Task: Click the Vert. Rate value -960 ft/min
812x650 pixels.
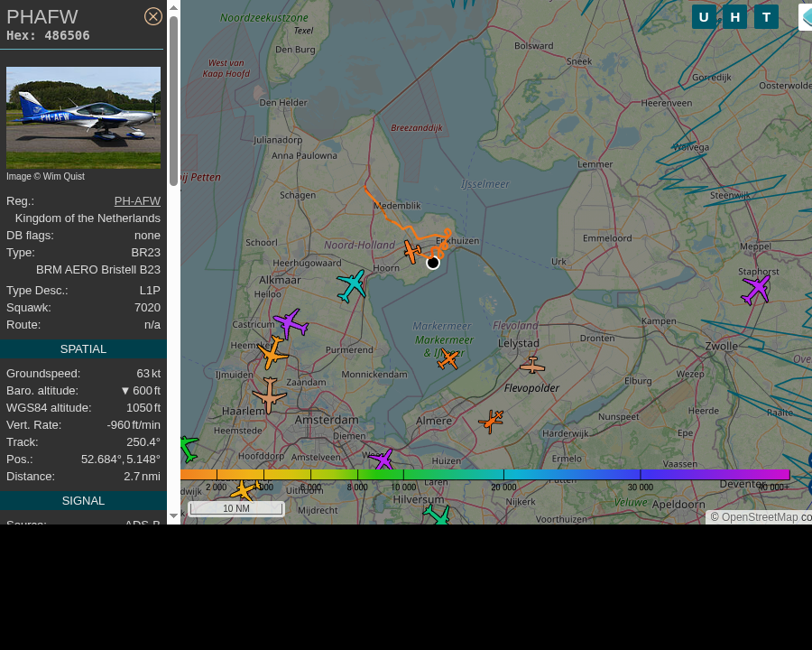Action: 134,424
